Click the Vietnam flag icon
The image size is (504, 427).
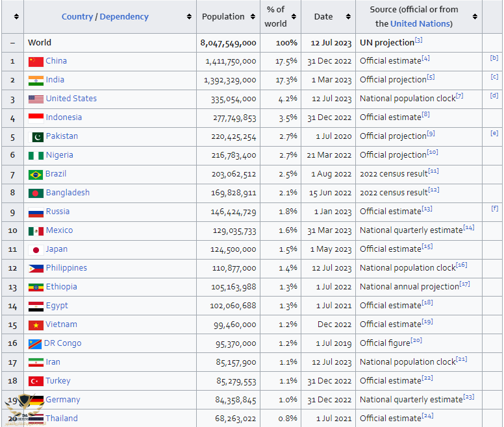(36, 325)
